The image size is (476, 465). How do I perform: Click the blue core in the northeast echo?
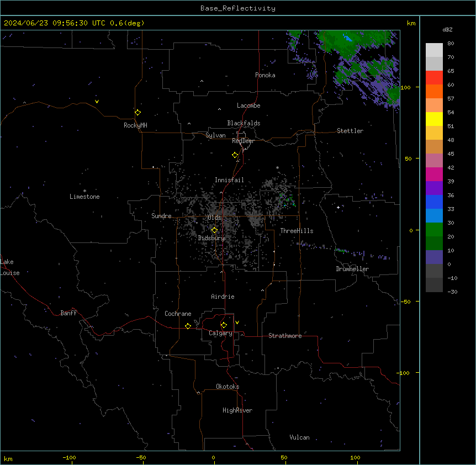(347, 38)
